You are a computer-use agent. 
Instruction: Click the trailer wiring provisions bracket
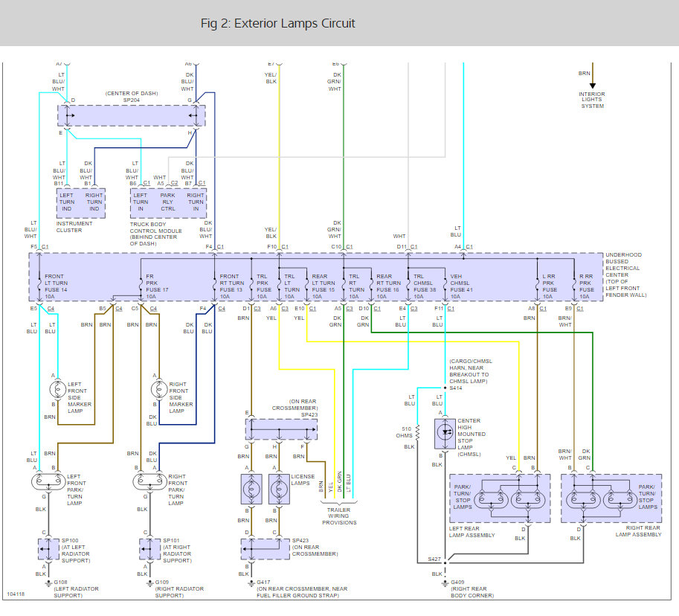pos(339,502)
